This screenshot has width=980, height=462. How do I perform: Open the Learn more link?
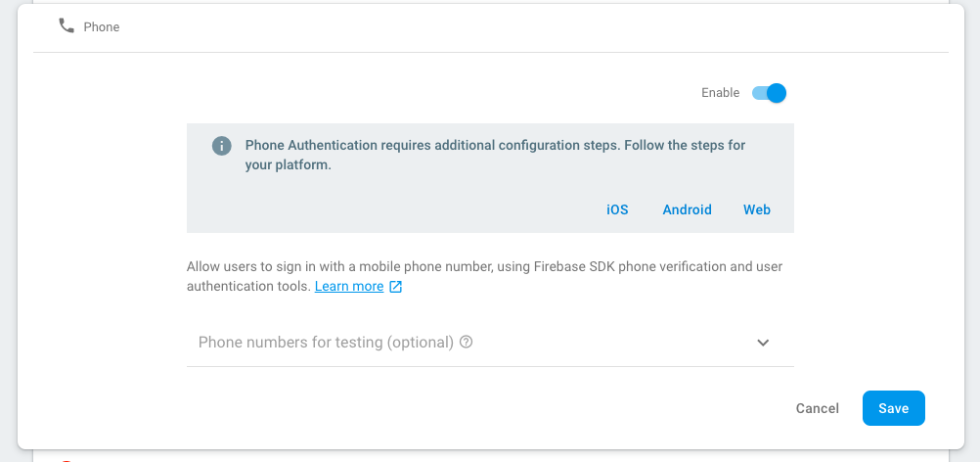tap(349, 287)
